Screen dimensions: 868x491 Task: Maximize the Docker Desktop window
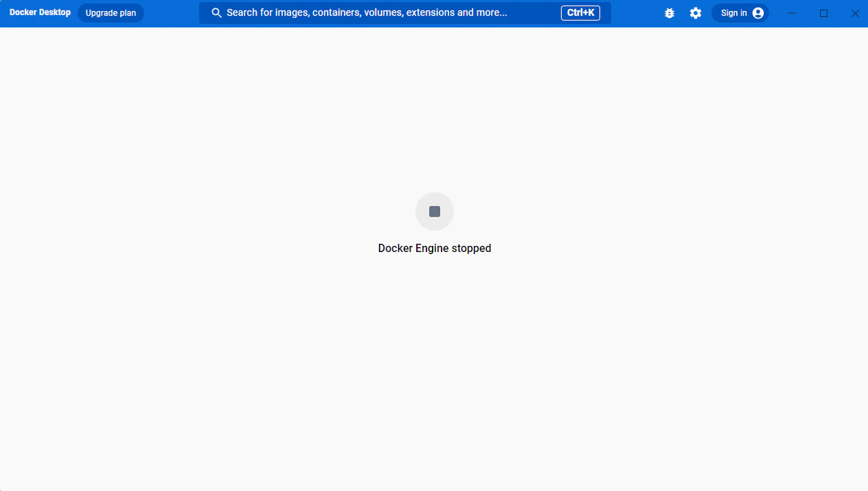click(824, 13)
